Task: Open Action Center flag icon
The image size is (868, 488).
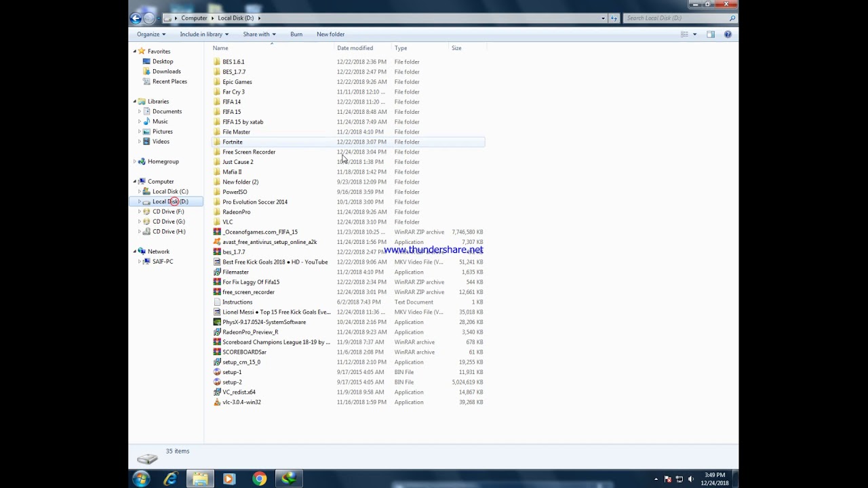Action: coord(668,479)
